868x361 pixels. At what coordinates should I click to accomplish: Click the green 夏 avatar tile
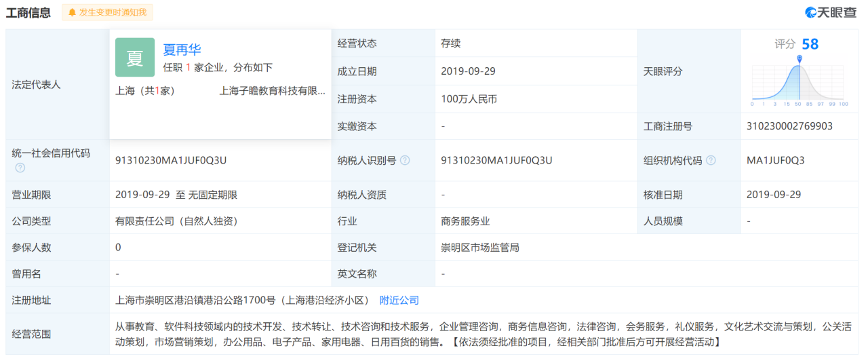(135, 58)
